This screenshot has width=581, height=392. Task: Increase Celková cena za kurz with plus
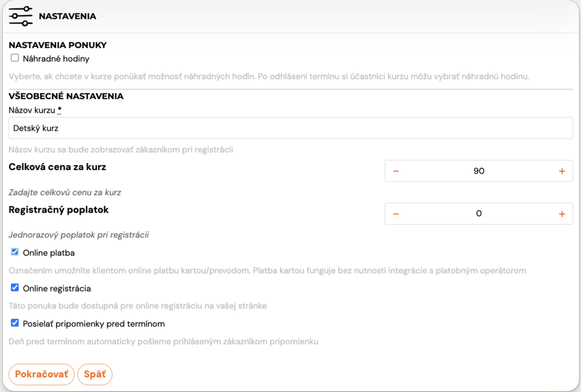coord(562,171)
